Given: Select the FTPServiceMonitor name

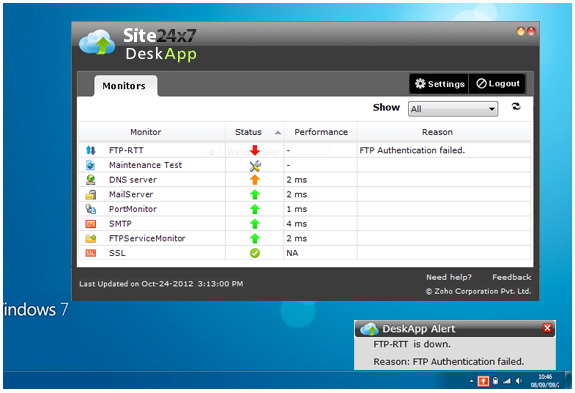Looking at the screenshot, I should (x=147, y=238).
